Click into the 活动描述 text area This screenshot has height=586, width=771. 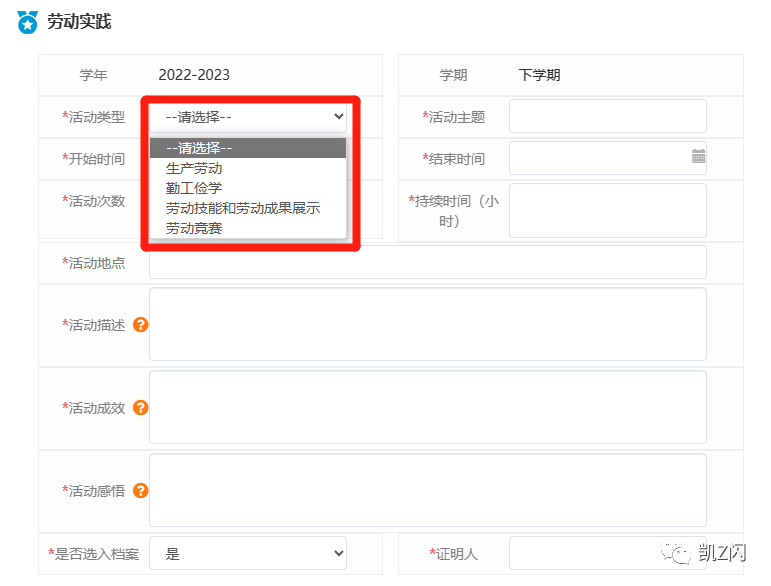click(x=427, y=324)
